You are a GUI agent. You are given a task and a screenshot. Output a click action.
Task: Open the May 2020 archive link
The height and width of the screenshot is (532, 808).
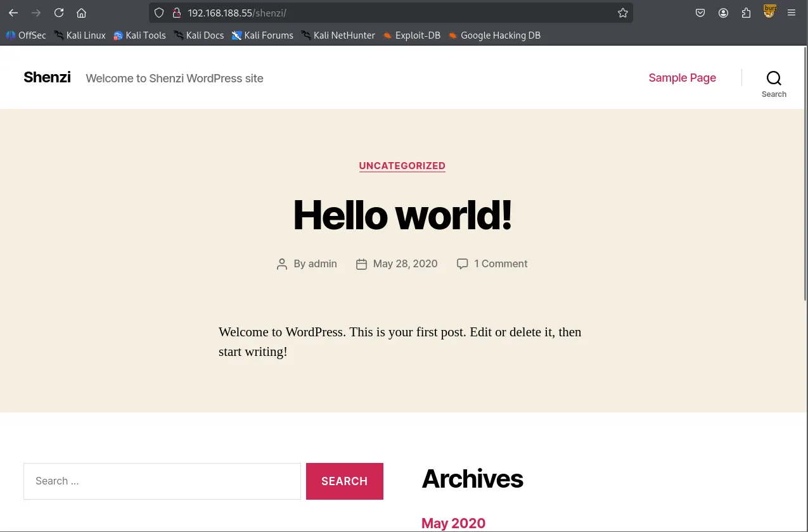tap(453, 523)
